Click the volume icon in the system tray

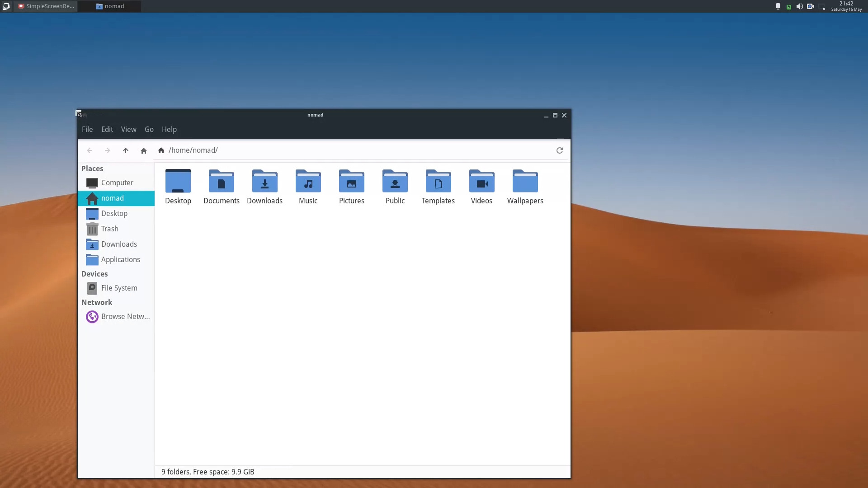tap(799, 6)
